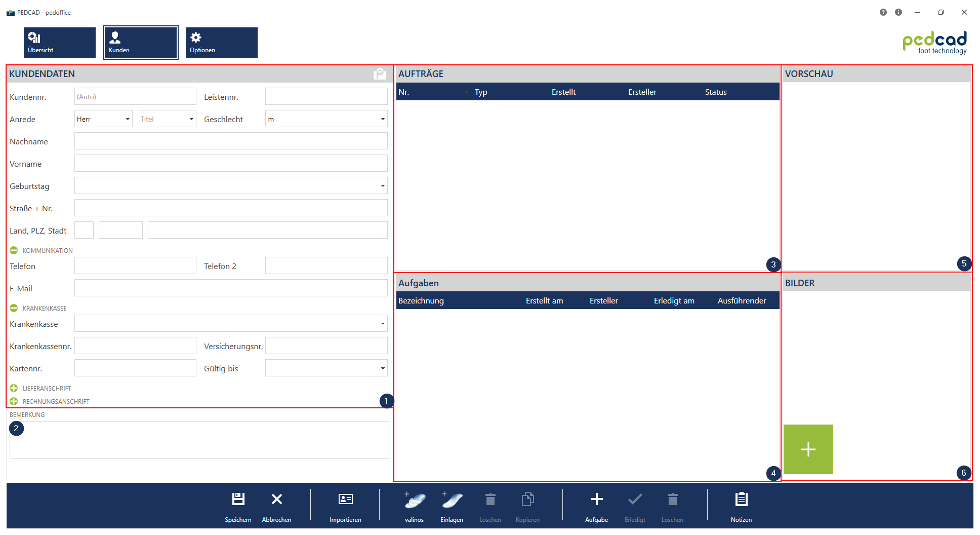Add a new Aufgabe task

pos(596,500)
